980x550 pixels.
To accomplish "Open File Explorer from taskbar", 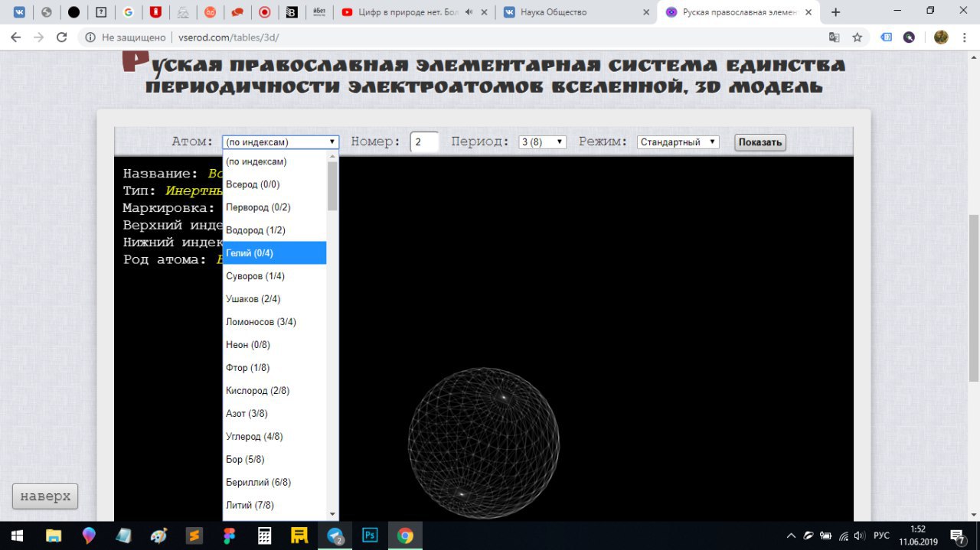I will click(53, 535).
